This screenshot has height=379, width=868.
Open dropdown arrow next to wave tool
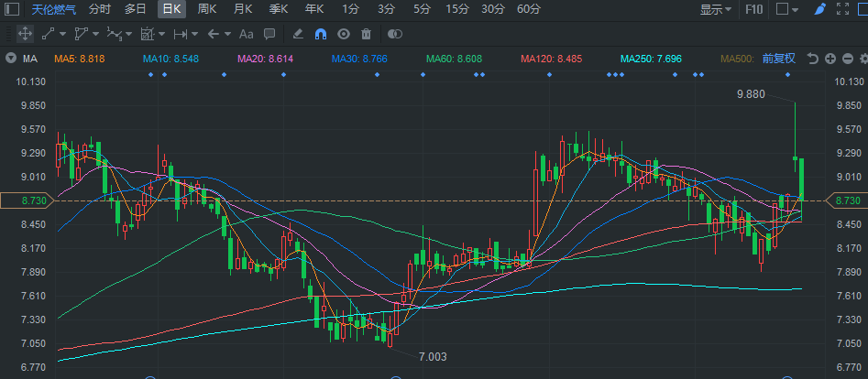129,34
